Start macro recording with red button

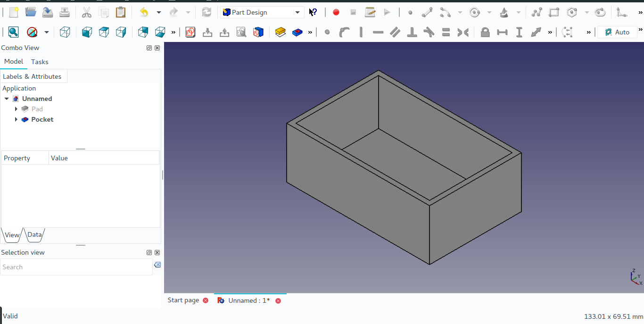tap(336, 12)
